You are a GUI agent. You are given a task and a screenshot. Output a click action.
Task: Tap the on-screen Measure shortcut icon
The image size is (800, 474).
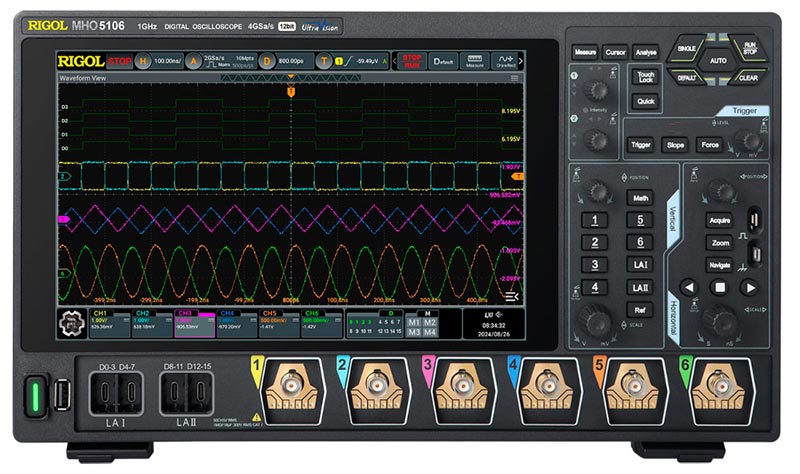pos(474,61)
